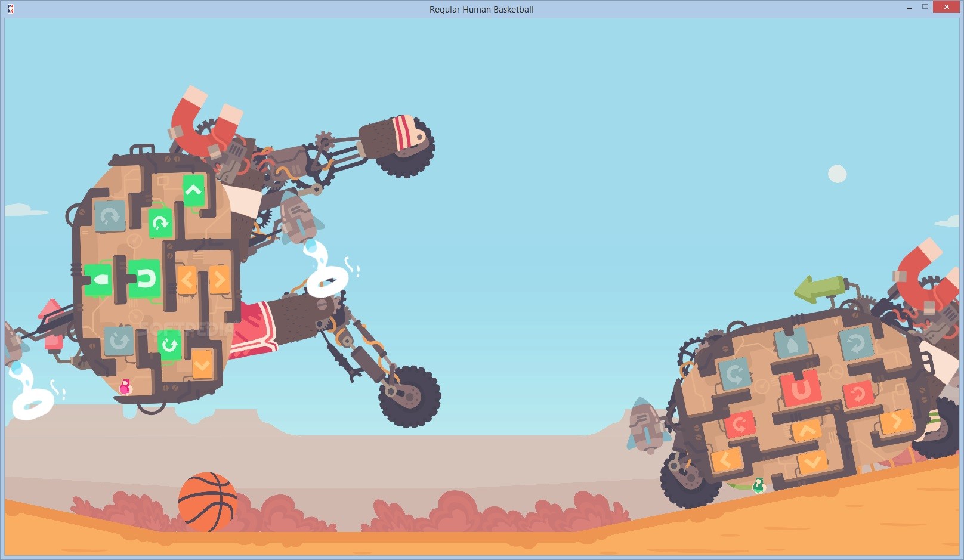Click the green up-chevron button in the left robot
The image size is (964, 560).
pos(193,190)
